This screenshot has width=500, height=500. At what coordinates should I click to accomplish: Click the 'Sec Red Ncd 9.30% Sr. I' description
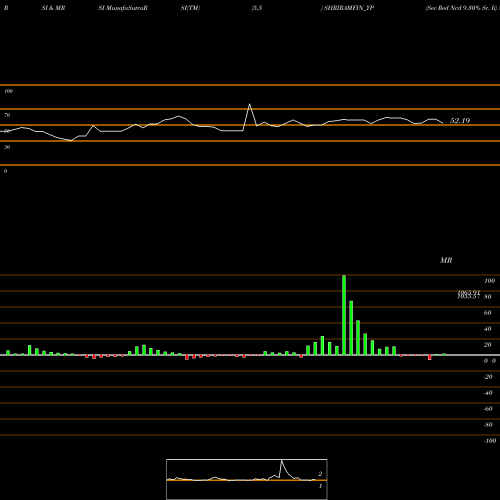[461, 8]
